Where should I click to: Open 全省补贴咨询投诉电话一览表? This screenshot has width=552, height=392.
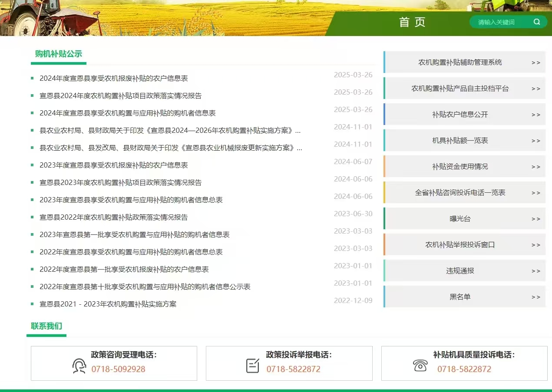pos(460,192)
